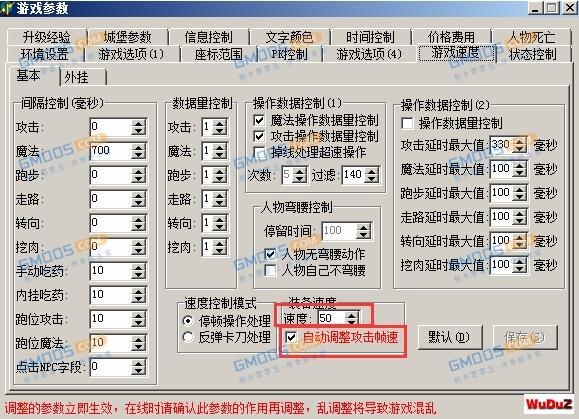Check 人物自己不弯腰 option
The width and height of the screenshot is (579, 419).
pos(271,271)
